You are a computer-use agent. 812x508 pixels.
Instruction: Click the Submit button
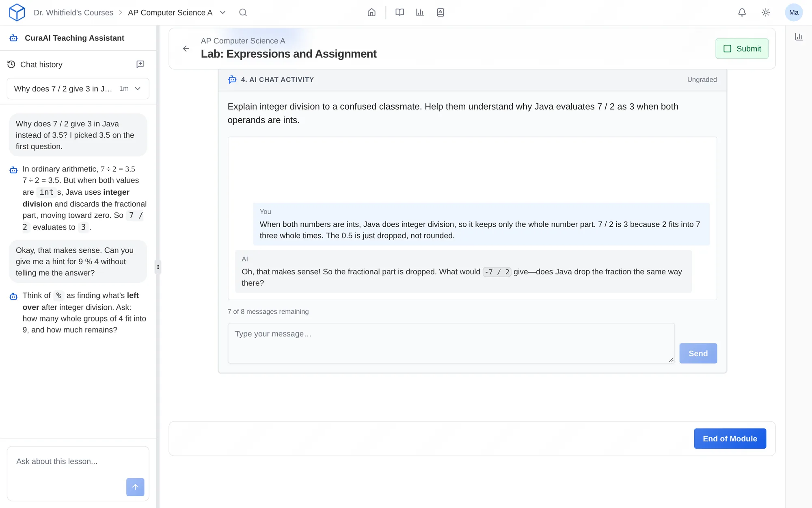[x=742, y=48]
